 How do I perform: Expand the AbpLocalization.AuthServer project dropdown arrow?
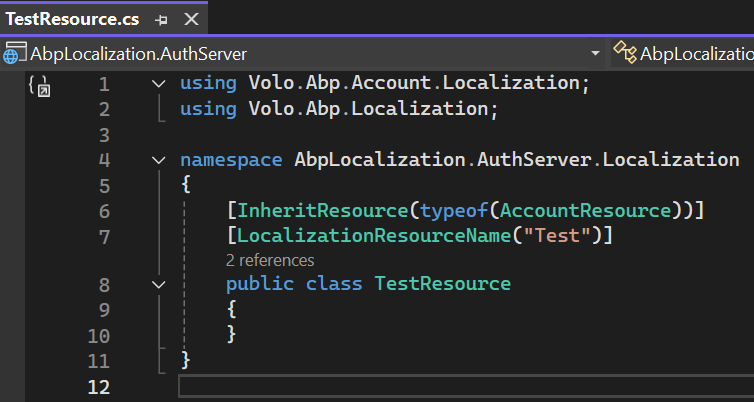(x=595, y=53)
